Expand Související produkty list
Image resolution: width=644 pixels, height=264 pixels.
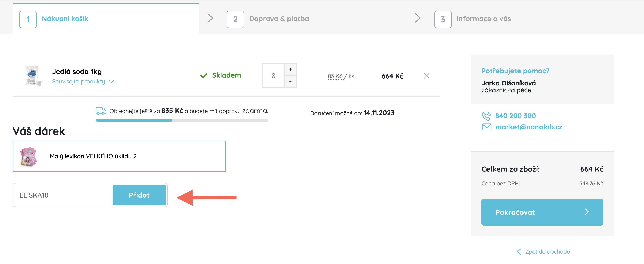[x=79, y=82]
